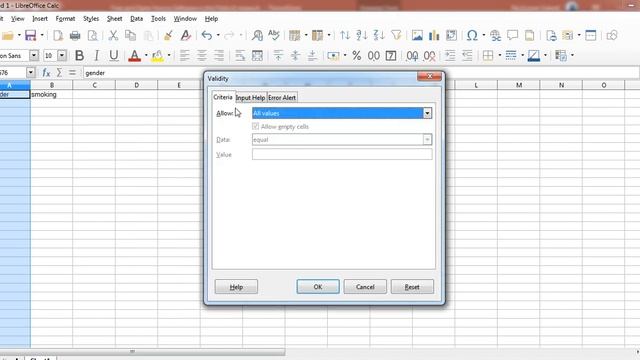Open the font name dropdown arrow
This screenshot has height=360, width=640.
34,56
